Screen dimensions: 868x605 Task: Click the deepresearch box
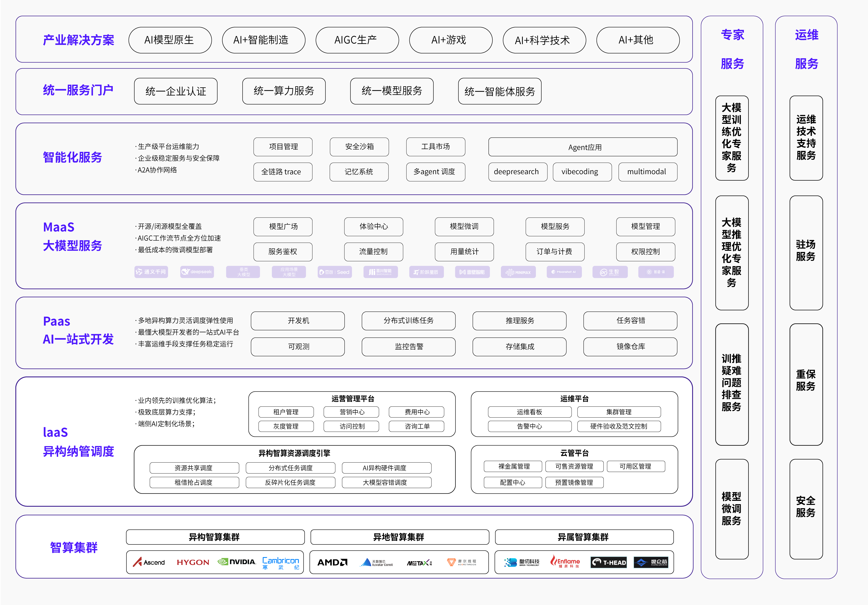[x=518, y=172]
